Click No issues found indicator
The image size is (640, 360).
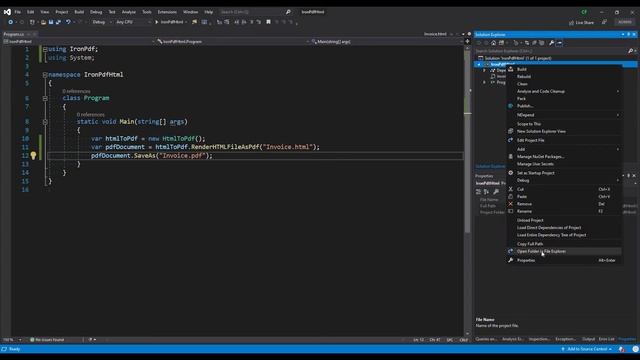coord(47,340)
